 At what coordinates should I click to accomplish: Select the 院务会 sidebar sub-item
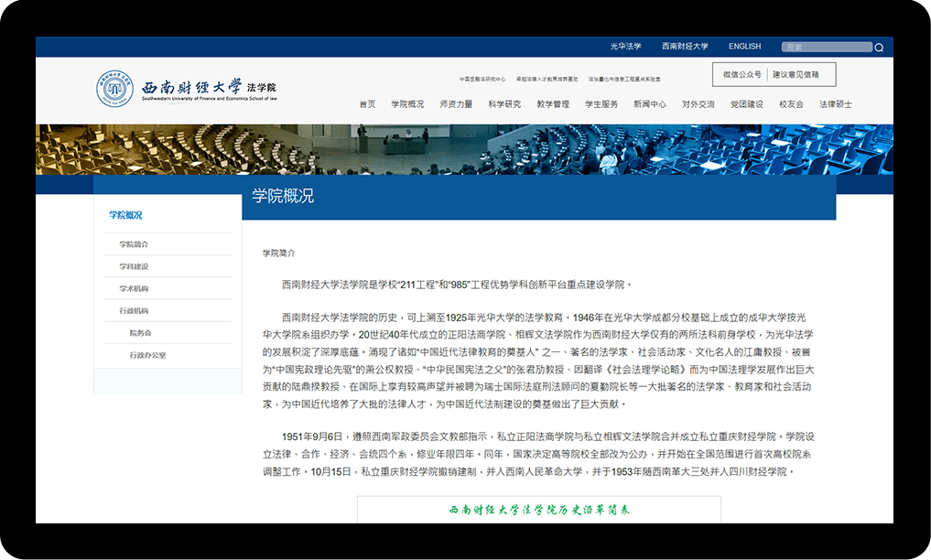[x=140, y=333]
